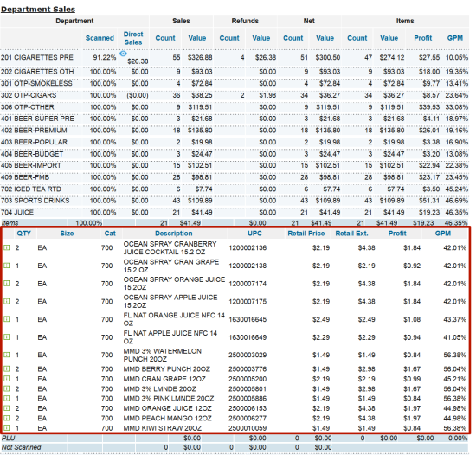The width and height of the screenshot is (476, 455).
Task: Select the 702 ICED TEA RTD department
Action: click(31, 189)
